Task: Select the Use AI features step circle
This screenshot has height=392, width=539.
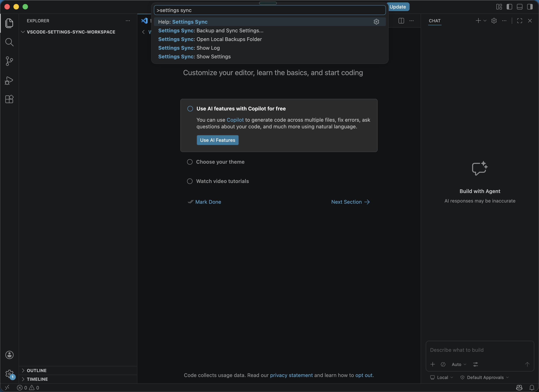Action: click(190, 109)
